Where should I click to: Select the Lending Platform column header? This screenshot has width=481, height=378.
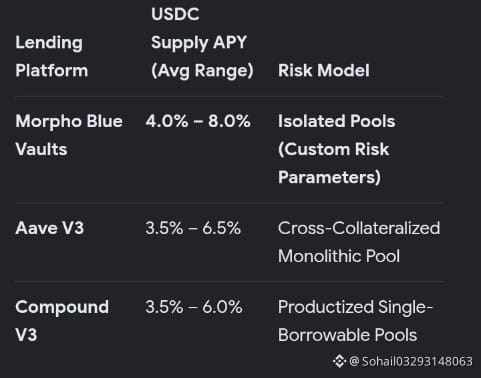tap(52, 57)
